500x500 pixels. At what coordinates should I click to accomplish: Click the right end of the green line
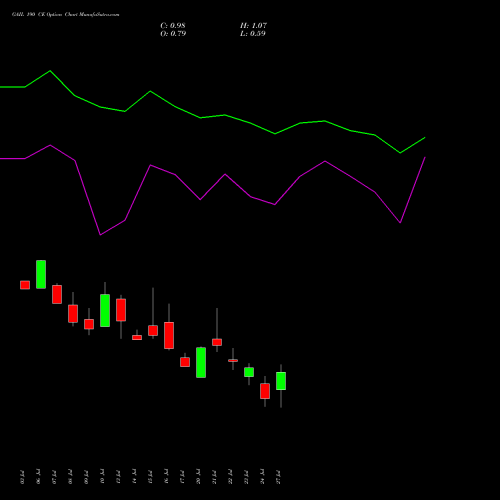(x=425, y=137)
